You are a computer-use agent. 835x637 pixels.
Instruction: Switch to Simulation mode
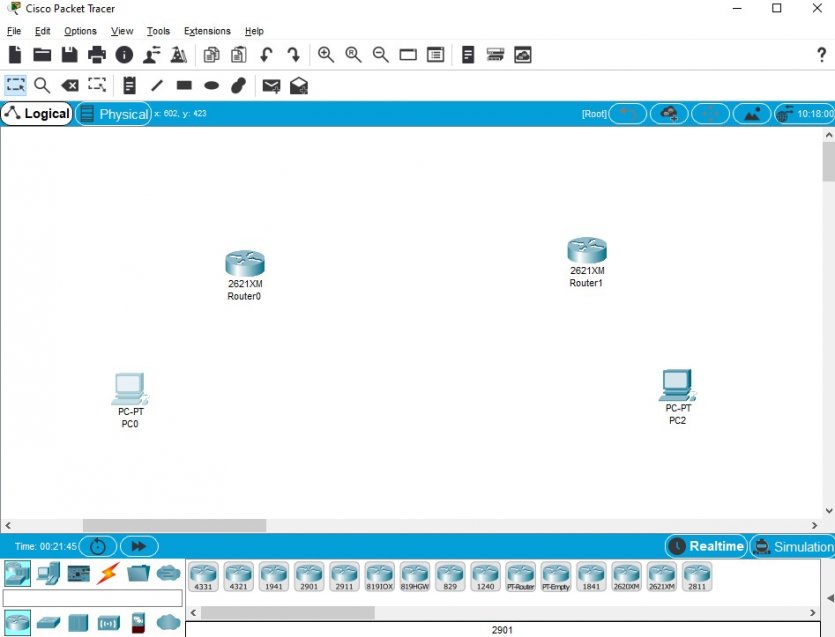pos(792,546)
